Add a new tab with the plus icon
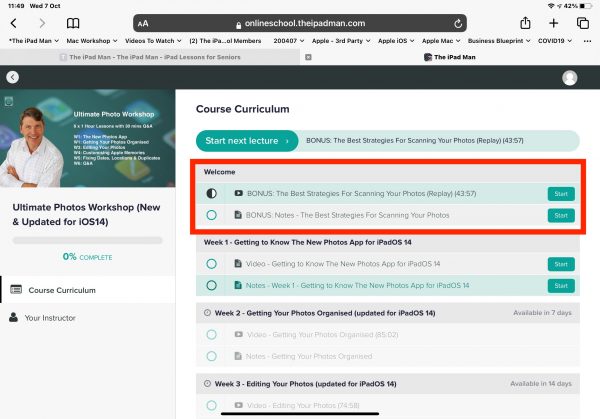Viewport: 600px width, 419px height. [x=553, y=23]
